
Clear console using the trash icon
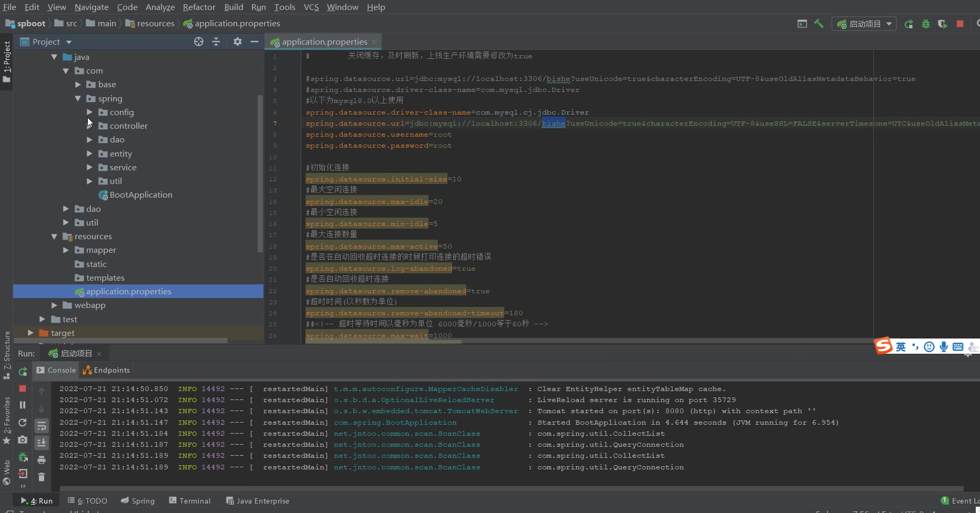42,477
